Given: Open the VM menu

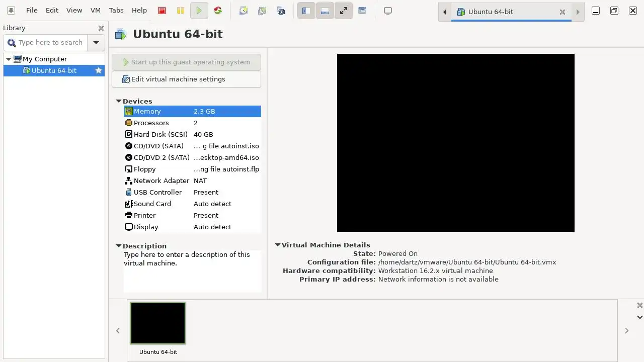Looking at the screenshot, I should (x=96, y=11).
